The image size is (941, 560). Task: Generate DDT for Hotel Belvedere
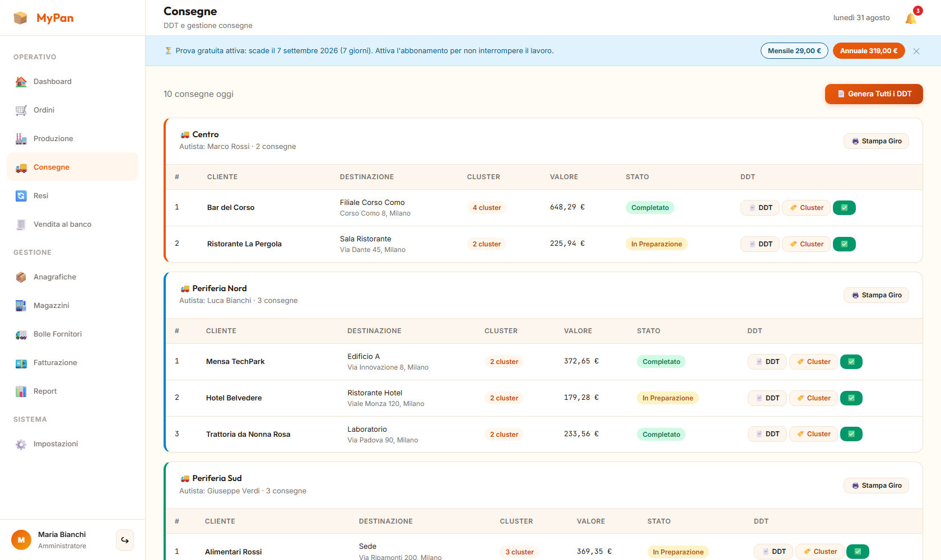click(767, 398)
